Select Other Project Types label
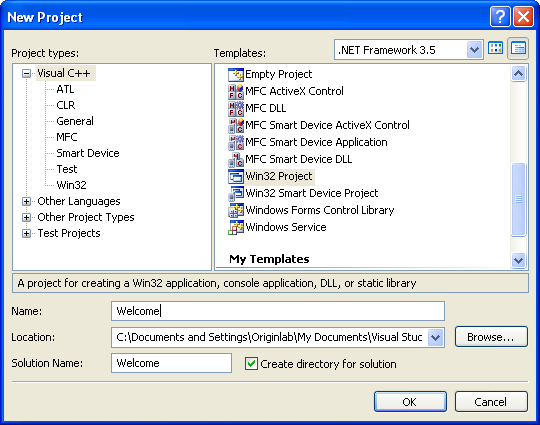This screenshot has width=540, height=425. coord(86,217)
